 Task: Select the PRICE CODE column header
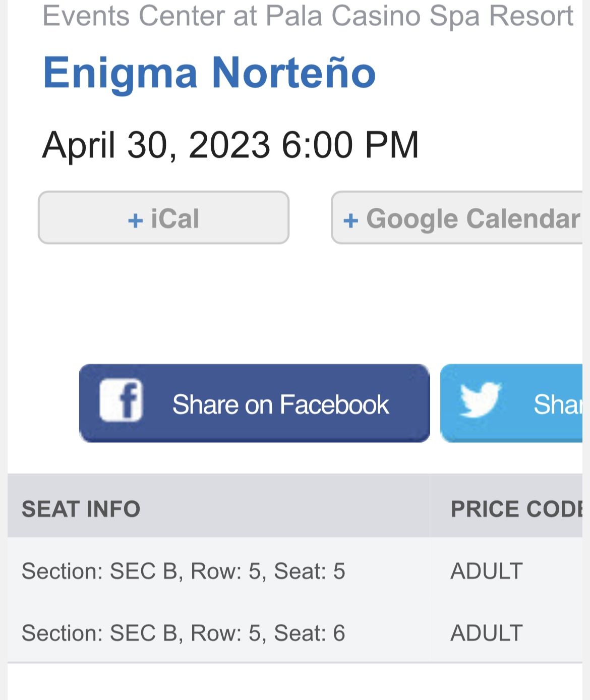coord(515,509)
